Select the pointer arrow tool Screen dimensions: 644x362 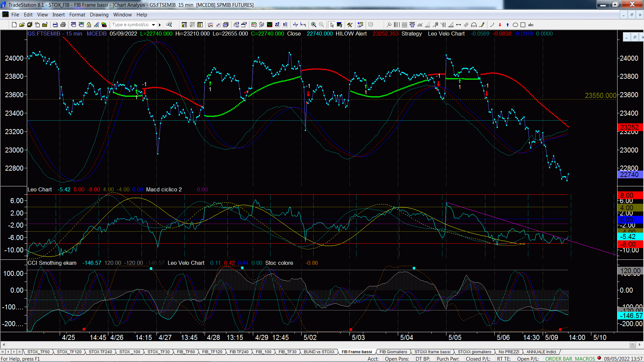(332, 25)
